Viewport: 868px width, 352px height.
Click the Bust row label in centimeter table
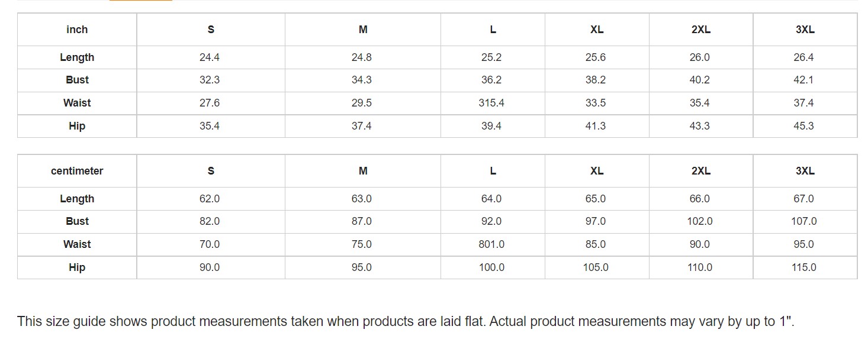(77, 221)
